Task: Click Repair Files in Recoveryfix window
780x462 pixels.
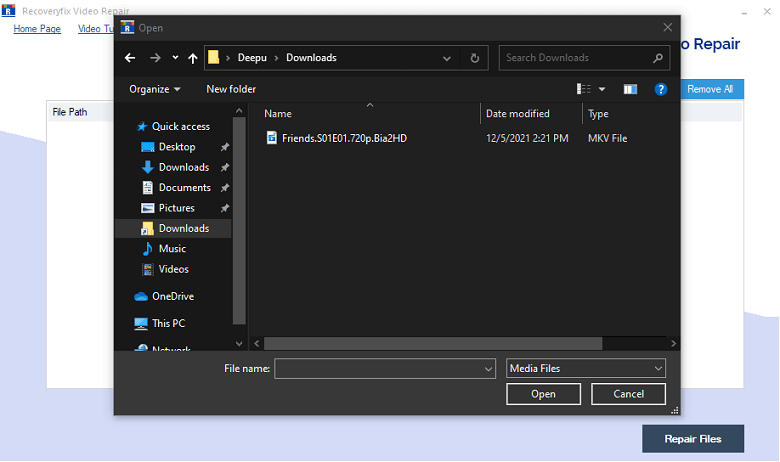Action: pos(693,439)
